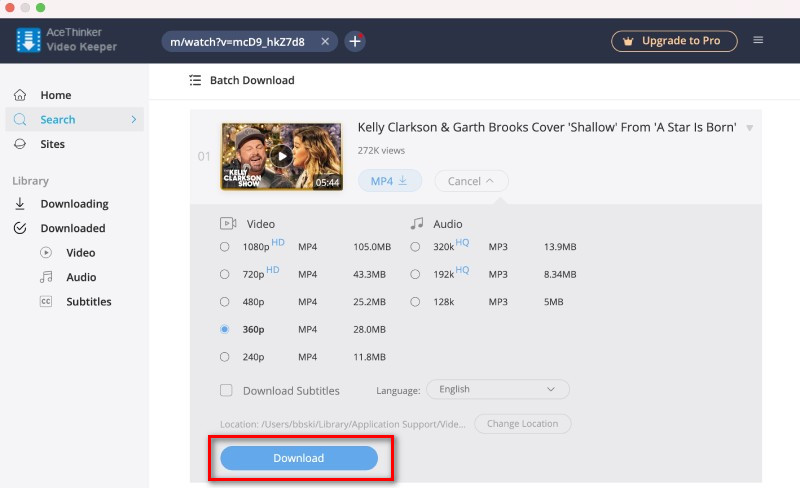Add a new tab with the plus button

tap(355, 41)
